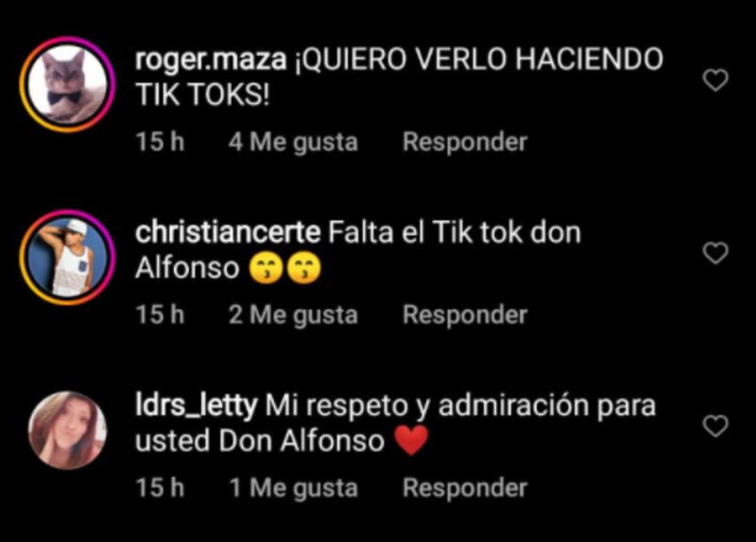Tap the heart beside christiancerte's comment

715,253
